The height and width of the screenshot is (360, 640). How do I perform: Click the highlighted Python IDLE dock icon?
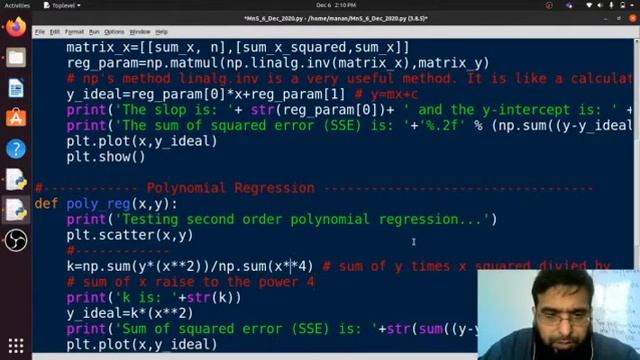[x=16, y=210]
